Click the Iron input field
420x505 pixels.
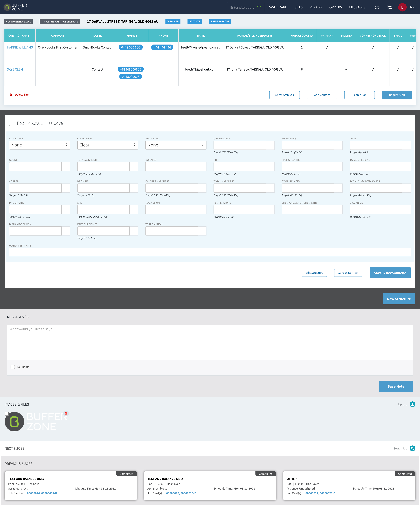[376, 145]
